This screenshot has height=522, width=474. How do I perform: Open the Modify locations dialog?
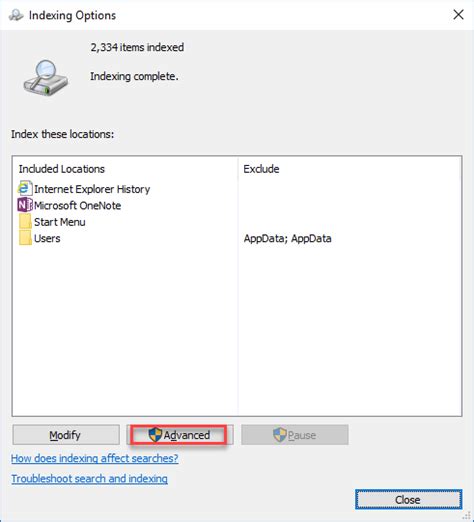click(x=66, y=435)
